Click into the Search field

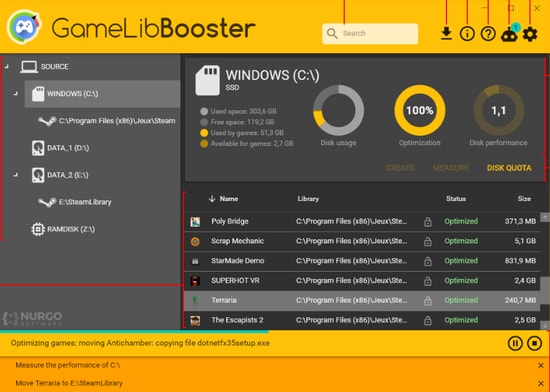[x=370, y=34]
